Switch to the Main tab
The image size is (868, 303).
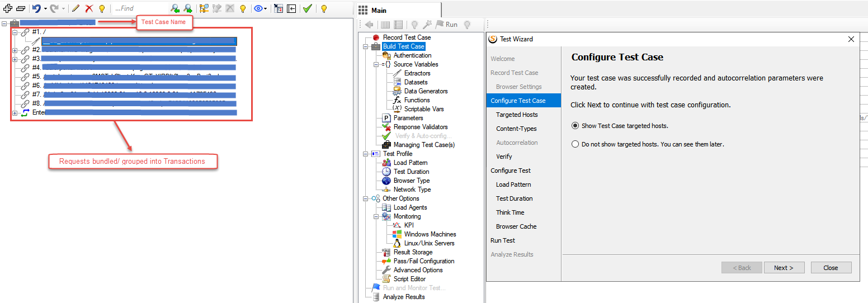click(379, 10)
